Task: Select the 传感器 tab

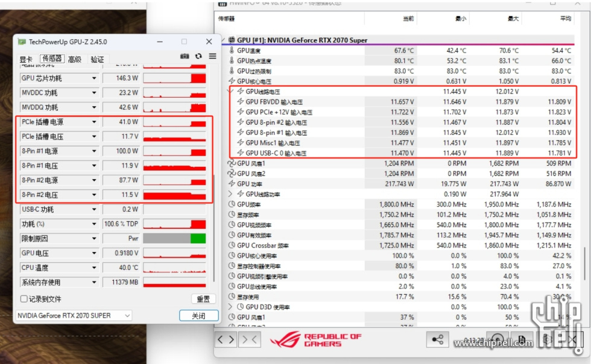Action: pyautogui.click(x=52, y=58)
